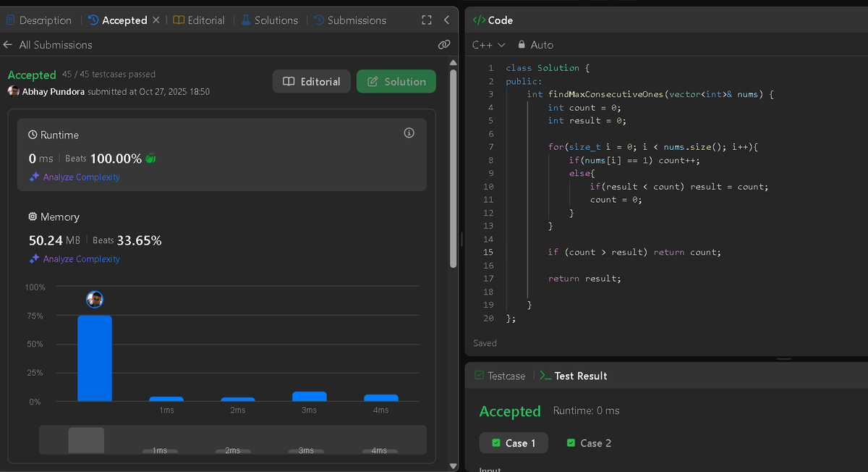Click the left panel vertical scrollbar

(x=454, y=168)
